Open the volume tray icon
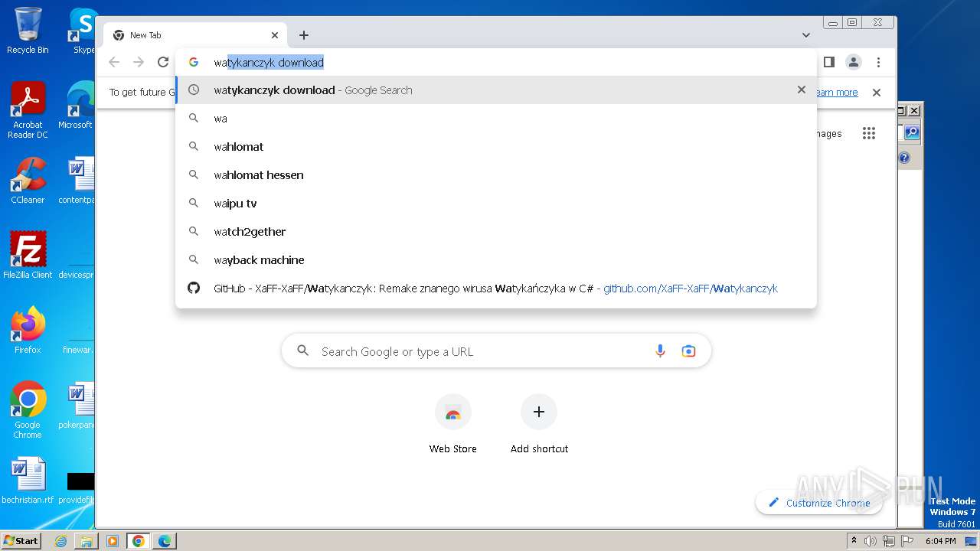 click(871, 541)
